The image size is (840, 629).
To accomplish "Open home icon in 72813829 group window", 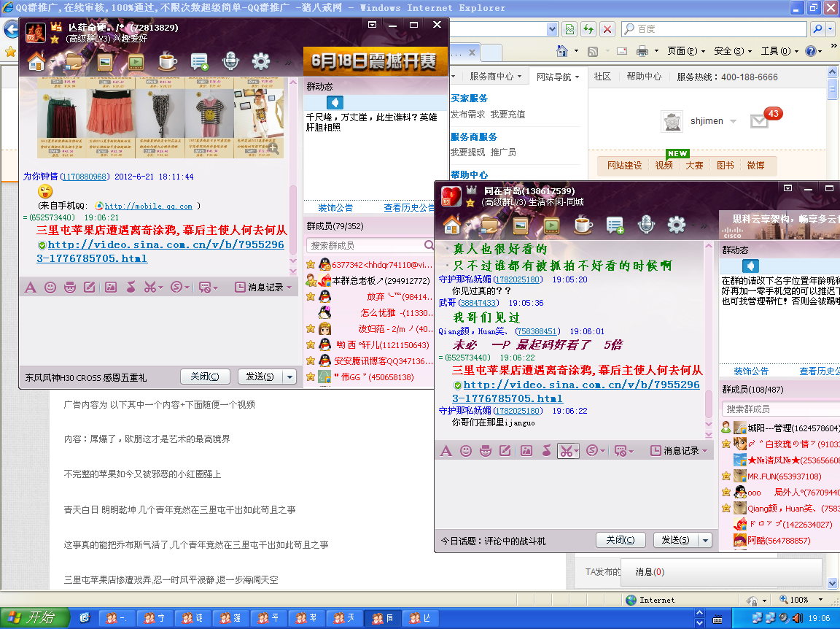I will [36, 62].
